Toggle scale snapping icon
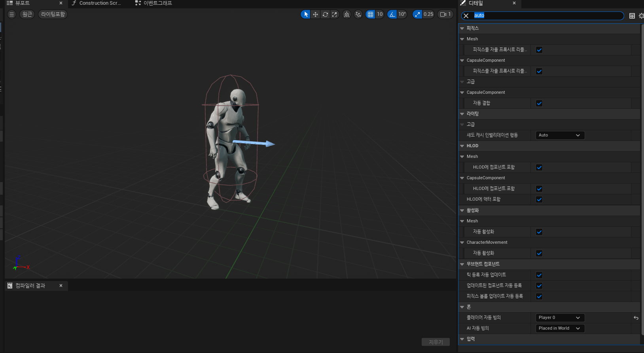The width and height of the screenshot is (644, 353). (417, 14)
